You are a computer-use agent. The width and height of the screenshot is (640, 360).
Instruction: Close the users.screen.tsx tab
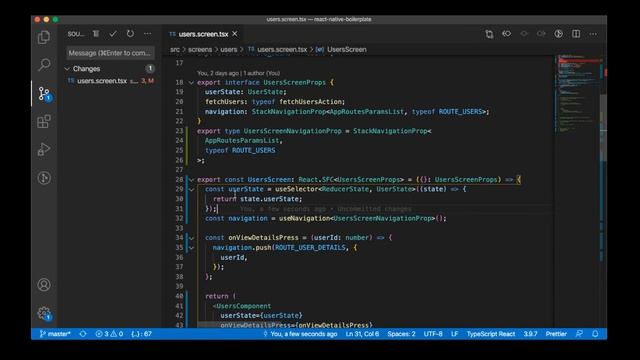235,34
